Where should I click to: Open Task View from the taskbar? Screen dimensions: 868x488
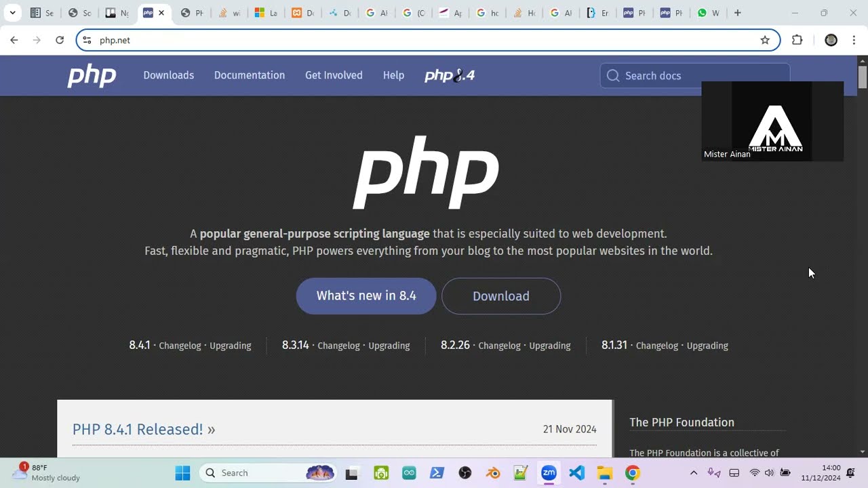[x=351, y=473]
